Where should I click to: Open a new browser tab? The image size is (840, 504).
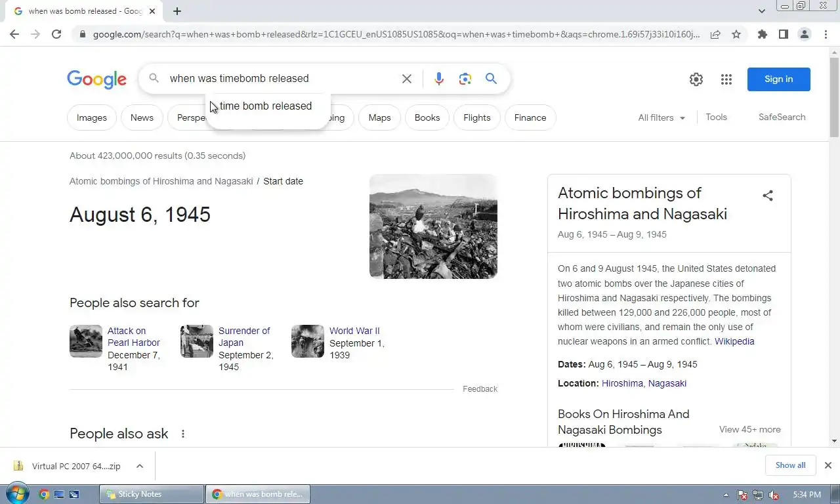[x=177, y=11]
